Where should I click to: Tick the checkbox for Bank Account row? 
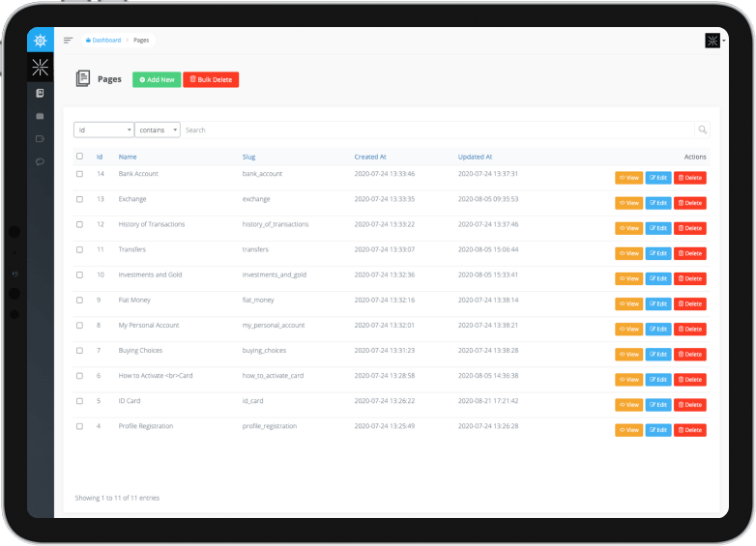pos(80,174)
